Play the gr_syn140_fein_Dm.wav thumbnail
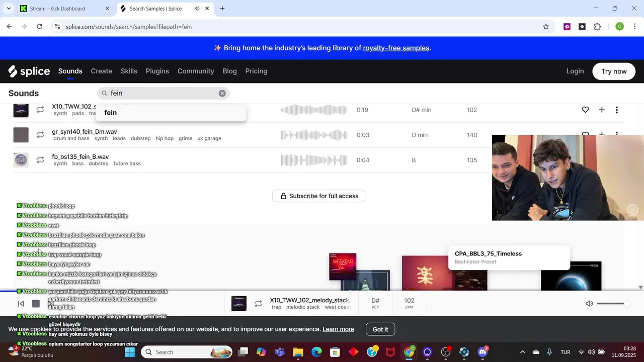Screen dimensions: 644x362 click(x=21, y=135)
